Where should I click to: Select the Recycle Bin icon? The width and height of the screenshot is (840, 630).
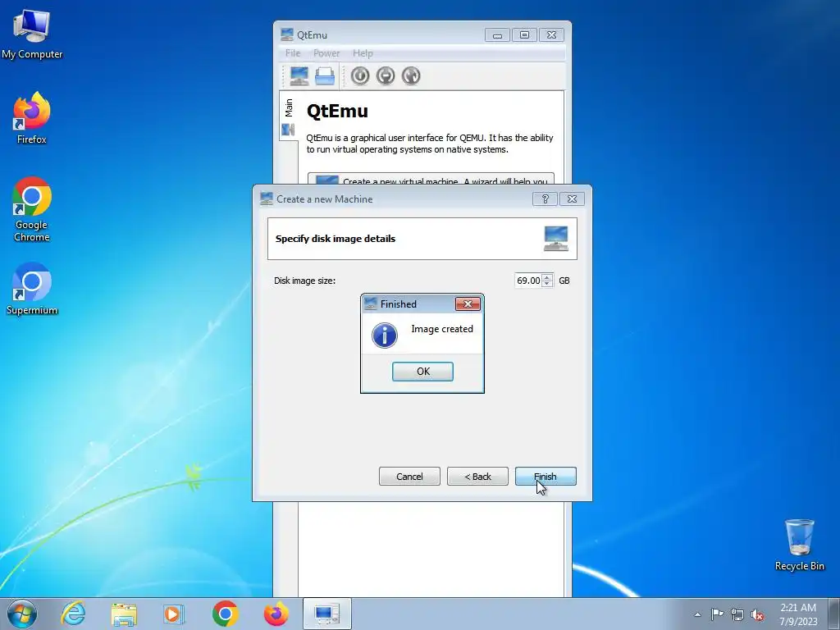(799, 545)
